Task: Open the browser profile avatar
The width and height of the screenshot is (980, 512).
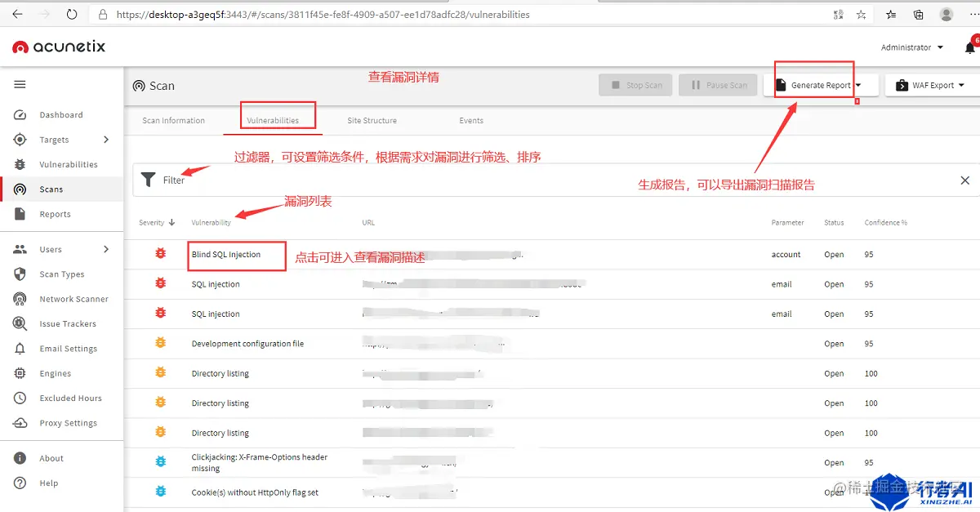Action: click(x=947, y=14)
